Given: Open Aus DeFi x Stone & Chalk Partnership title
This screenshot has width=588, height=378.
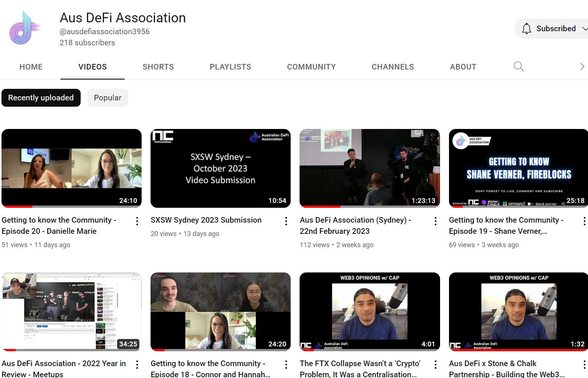Looking at the screenshot, I should [x=507, y=368].
